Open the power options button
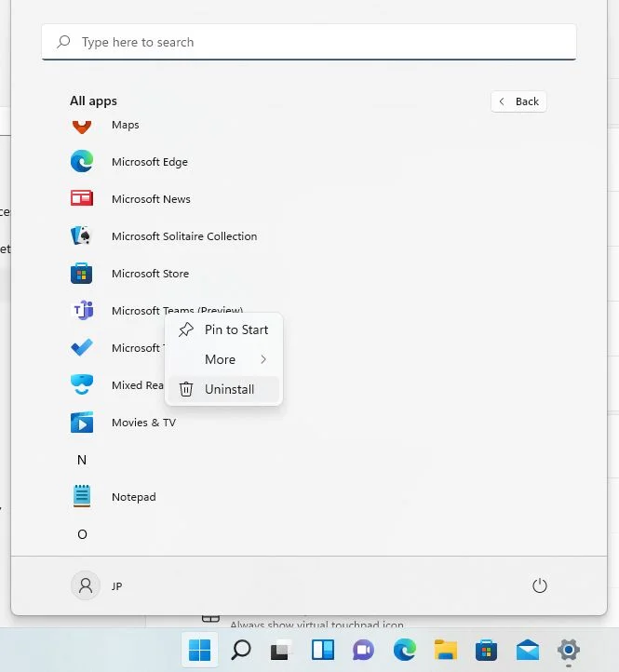619x672 pixels. coord(539,585)
